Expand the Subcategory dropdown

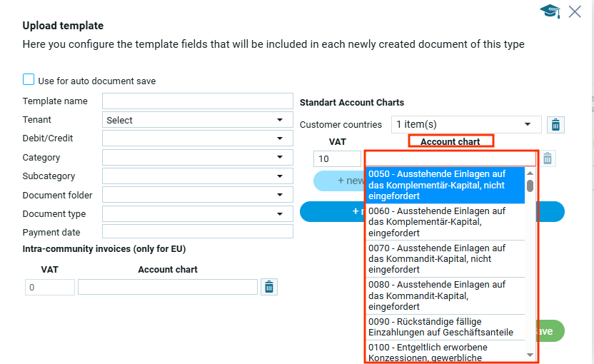tap(197, 176)
